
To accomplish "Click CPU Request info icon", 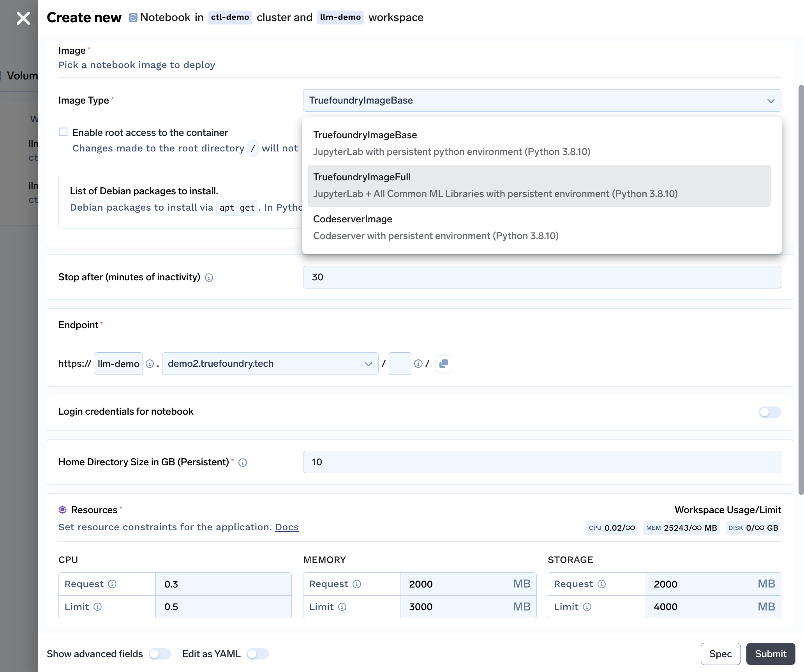I will (112, 584).
